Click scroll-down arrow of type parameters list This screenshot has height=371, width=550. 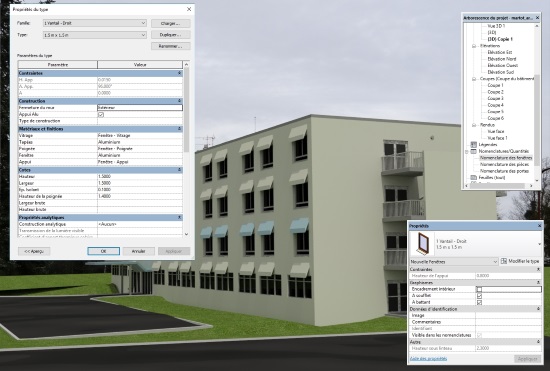point(186,234)
